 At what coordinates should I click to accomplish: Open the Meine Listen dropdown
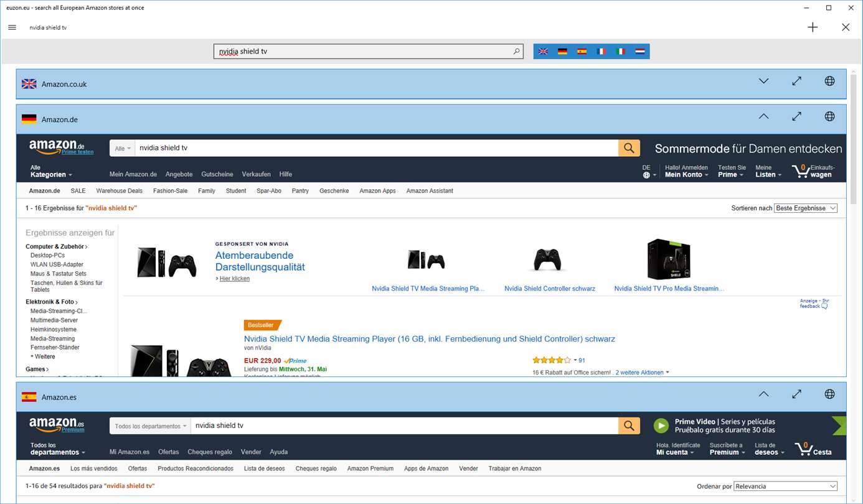pos(768,171)
